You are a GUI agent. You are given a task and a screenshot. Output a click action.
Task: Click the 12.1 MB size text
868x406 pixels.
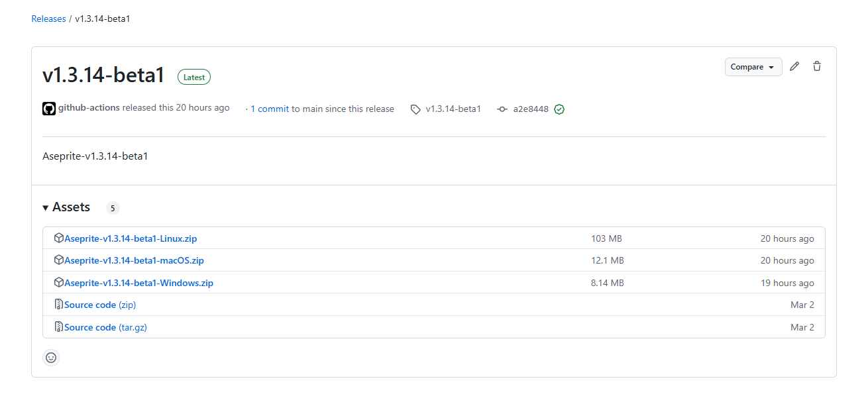(608, 260)
